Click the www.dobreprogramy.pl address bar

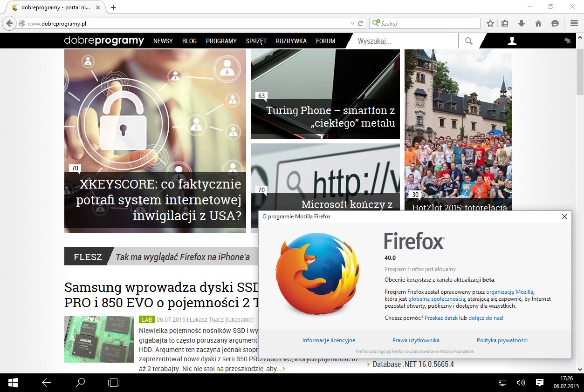(186, 23)
